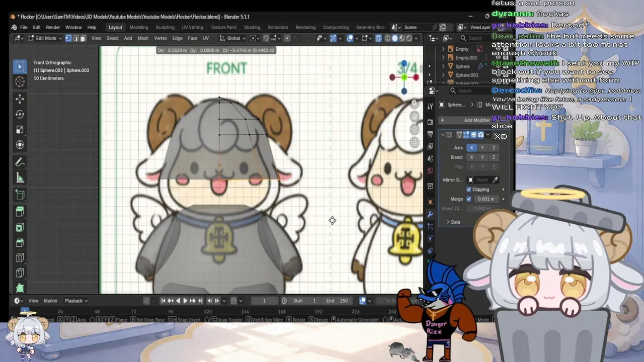Collapse the Mirror modifier panel

(443, 135)
